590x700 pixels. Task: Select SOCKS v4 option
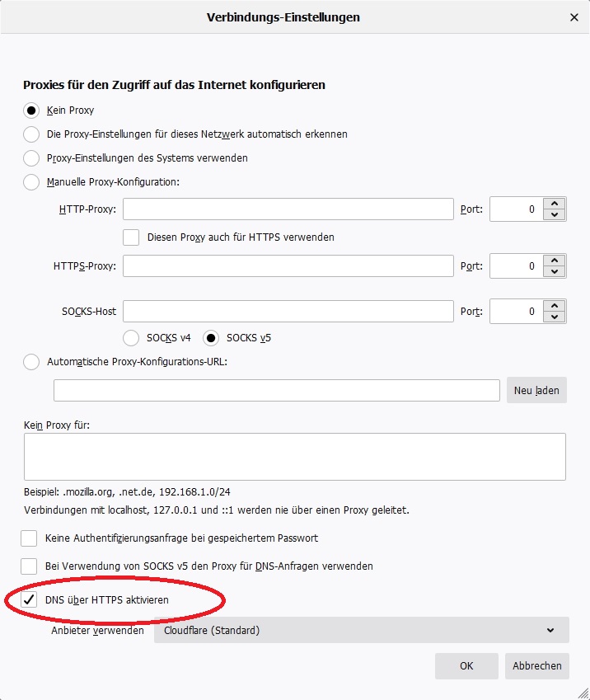pos(131,337)
